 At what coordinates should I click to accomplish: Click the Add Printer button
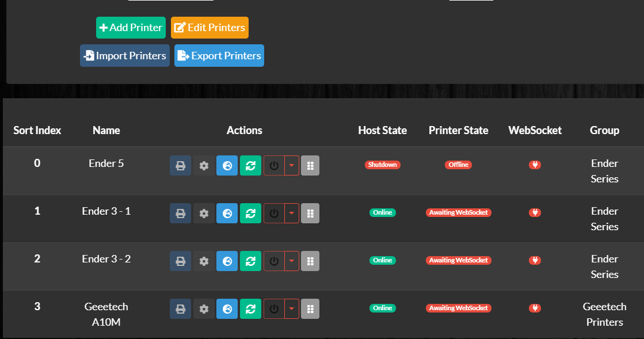click(x=131, y=27)
